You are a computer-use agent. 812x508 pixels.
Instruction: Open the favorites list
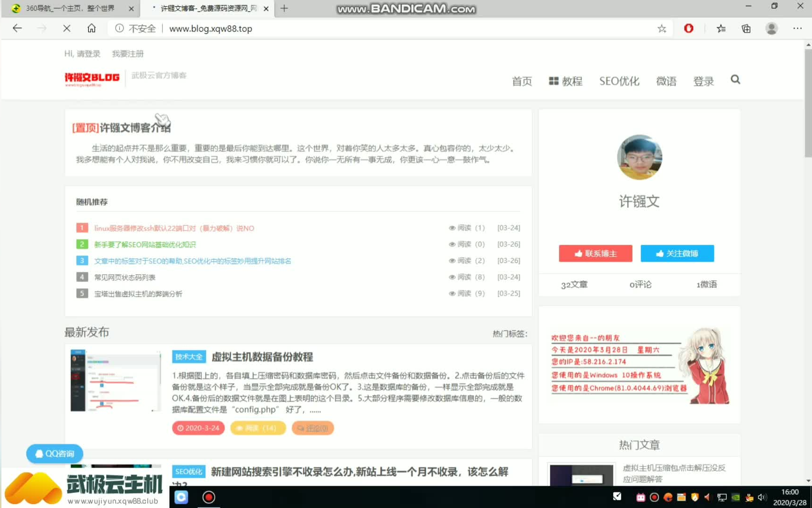[721, 29]
